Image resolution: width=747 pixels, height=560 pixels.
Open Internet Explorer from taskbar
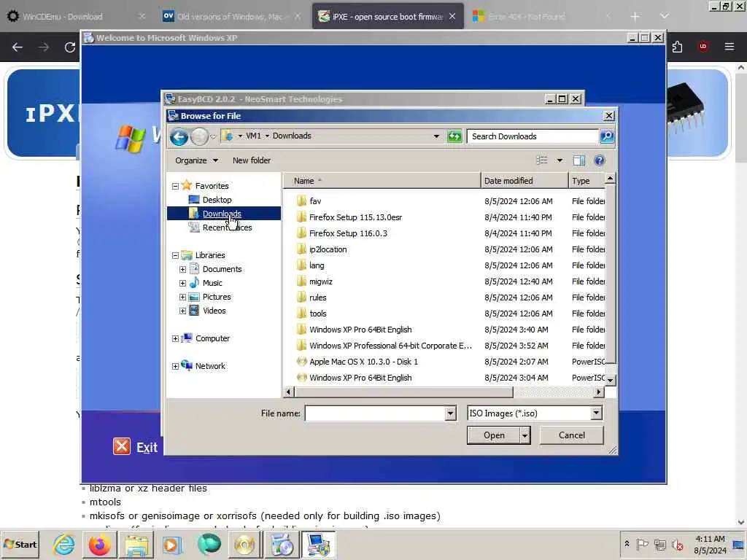click(64, 544)
